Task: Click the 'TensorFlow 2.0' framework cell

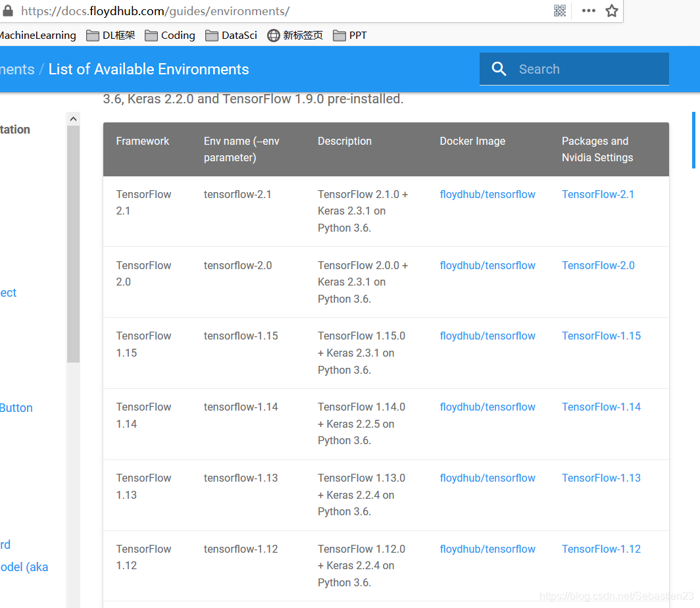Action: coord(143,274)
